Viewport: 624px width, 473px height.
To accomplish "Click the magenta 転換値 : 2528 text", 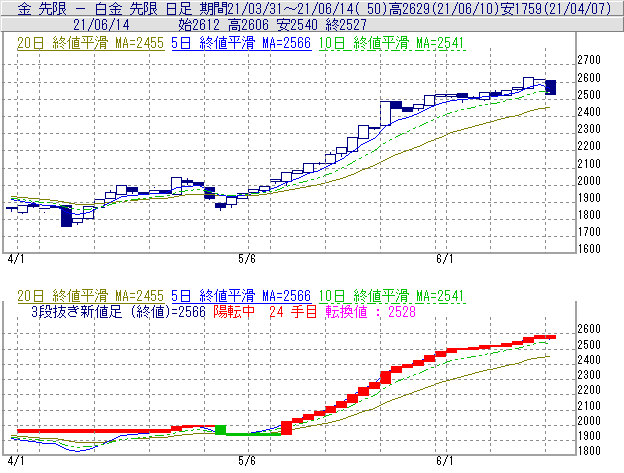I will pos(370,311).
